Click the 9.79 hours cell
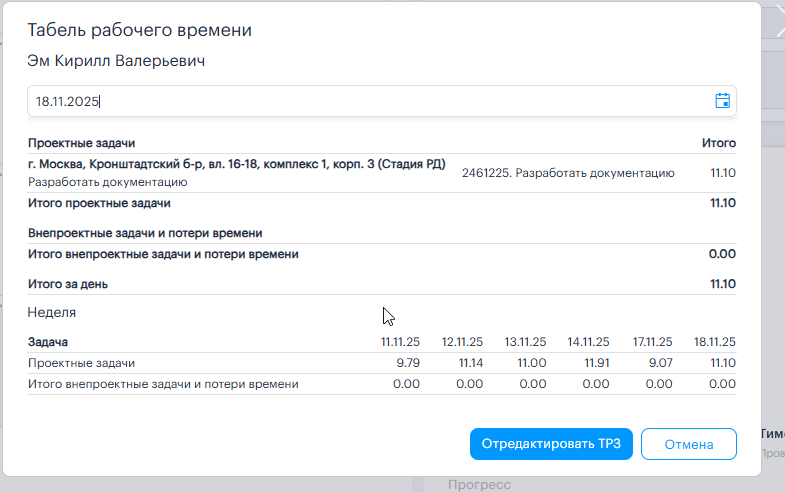 pyautogui.click(x=407, y=363)
